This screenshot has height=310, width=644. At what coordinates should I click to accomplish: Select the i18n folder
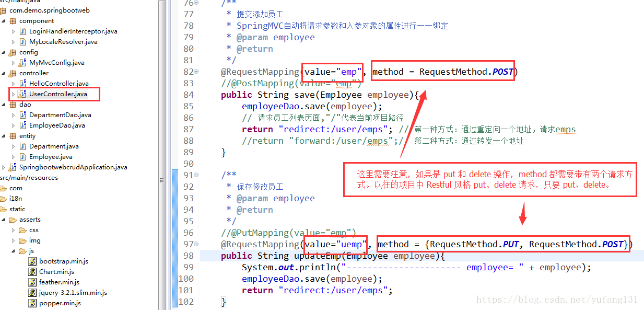point(15,199)
